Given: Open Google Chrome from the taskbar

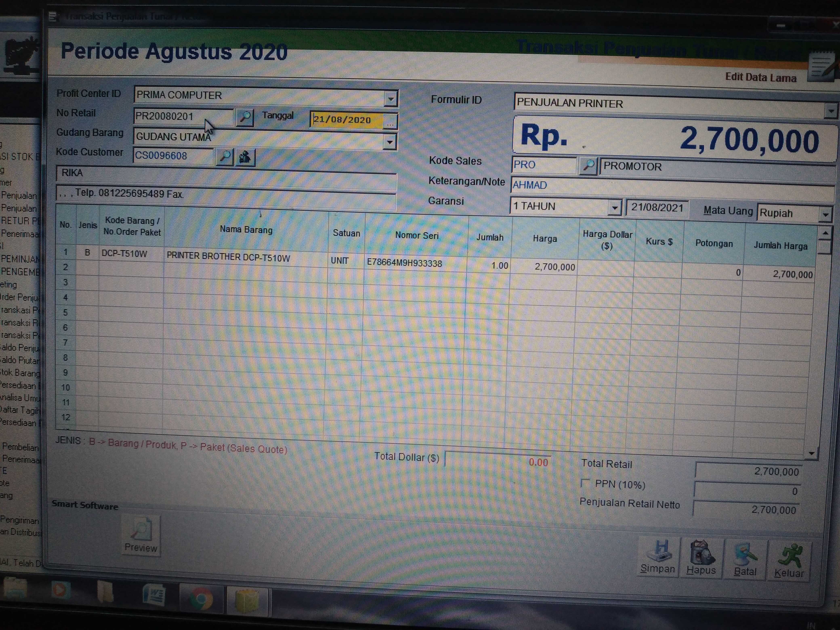Looking at the screenshot, I should tap(201, 599).
